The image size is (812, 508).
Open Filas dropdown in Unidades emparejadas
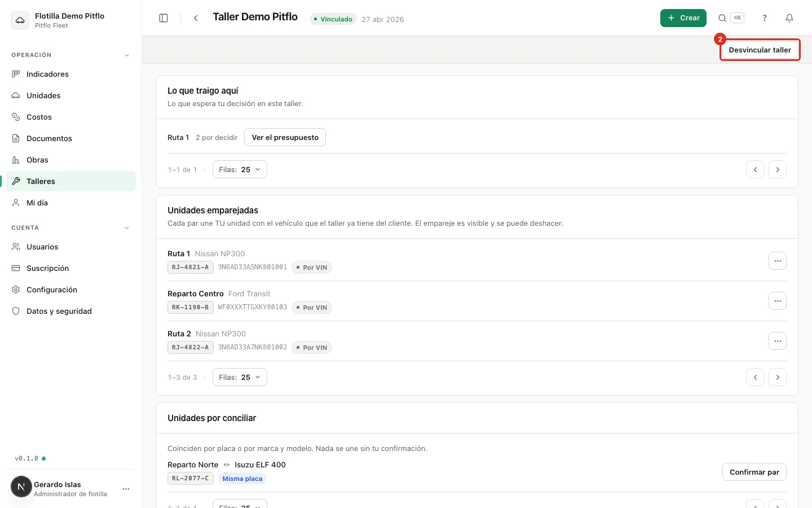[x=240, y=377]
